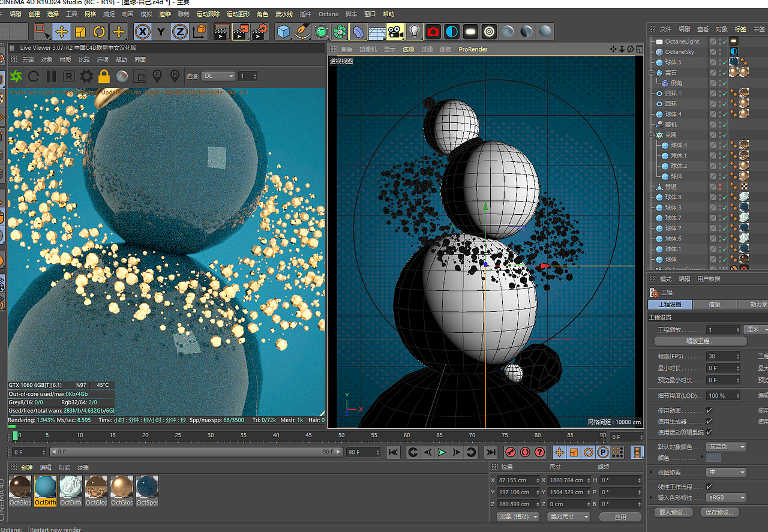
Task: Restart render in Live Viewer
Action: pos(34,76)
